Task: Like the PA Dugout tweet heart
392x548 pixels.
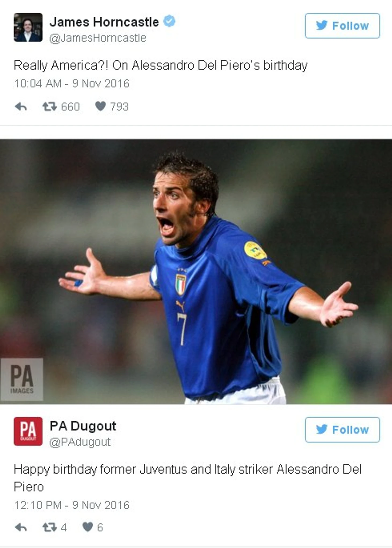Action: pyautogui.click(x=88, y=527)
